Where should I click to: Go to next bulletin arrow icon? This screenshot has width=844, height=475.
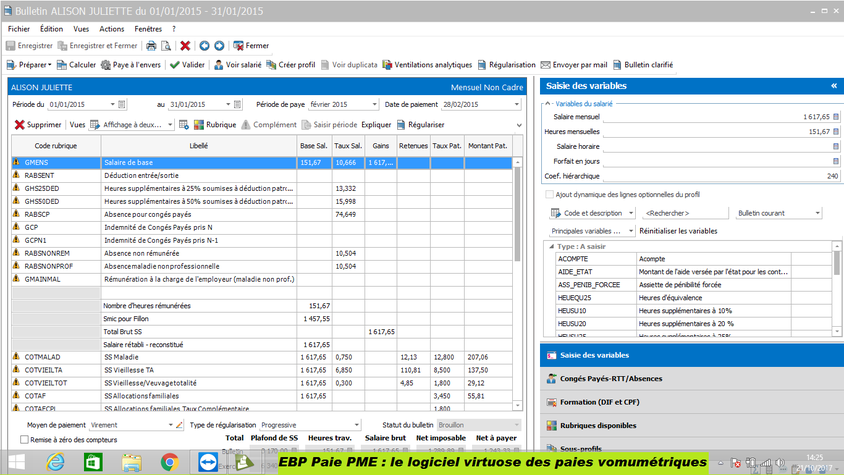219,46
